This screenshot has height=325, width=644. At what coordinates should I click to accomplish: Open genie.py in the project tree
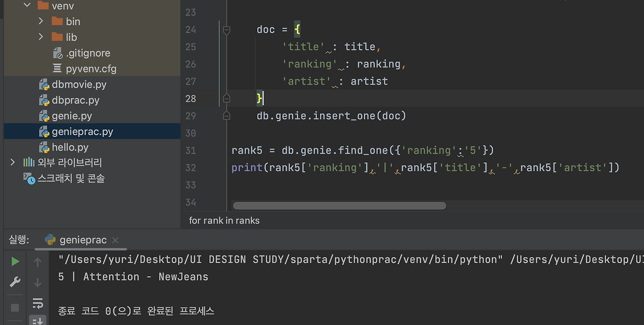pos(72,115)
